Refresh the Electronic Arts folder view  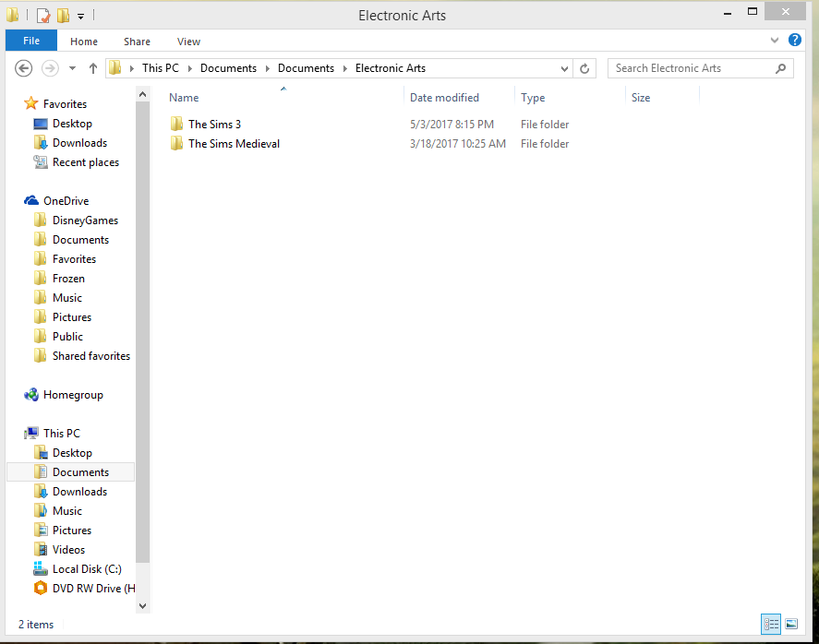click(584, 68)
